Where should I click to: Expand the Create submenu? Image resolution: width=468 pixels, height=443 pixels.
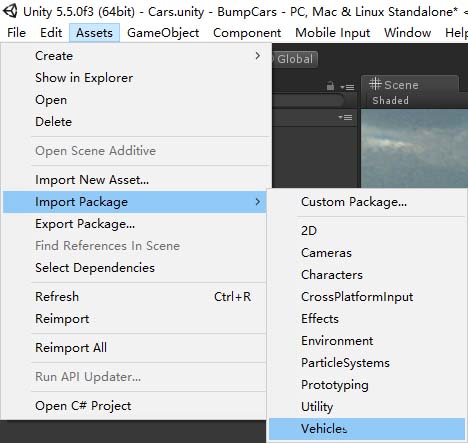[134, 56]
